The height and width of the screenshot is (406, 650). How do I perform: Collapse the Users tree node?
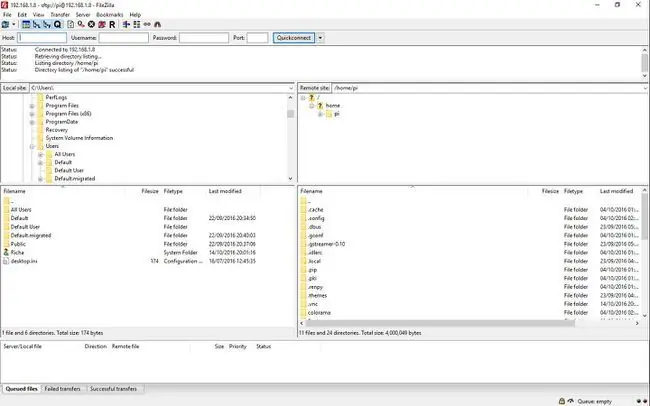(x=32, y=146)
